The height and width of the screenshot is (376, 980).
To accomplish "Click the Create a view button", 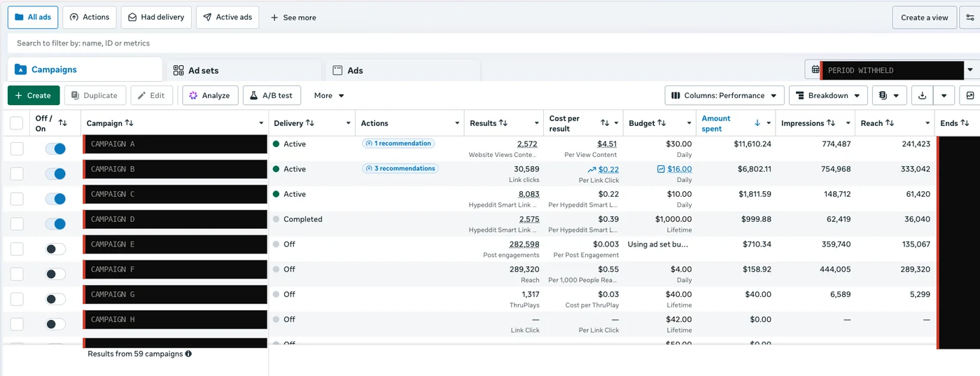I will 925,18.
